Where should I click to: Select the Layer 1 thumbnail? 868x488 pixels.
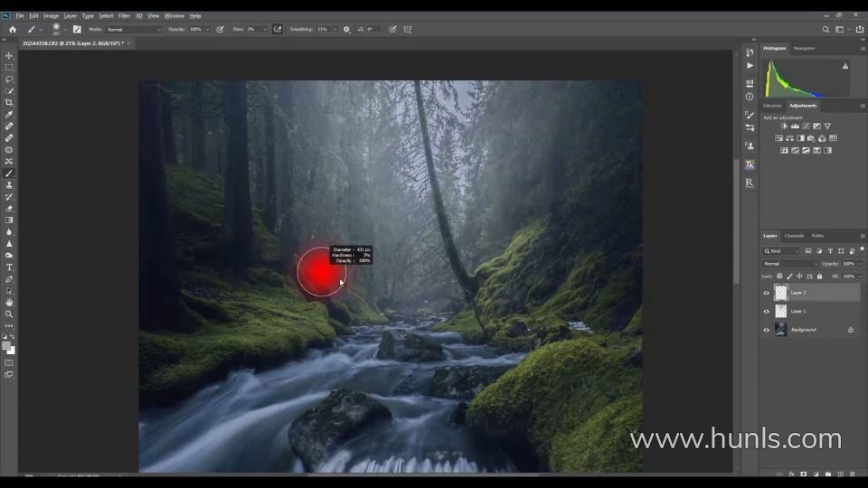click(781, 311)
